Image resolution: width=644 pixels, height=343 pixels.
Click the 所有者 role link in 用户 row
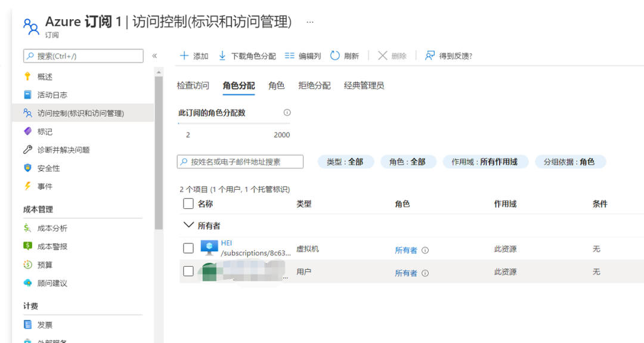tap(406, 273)
